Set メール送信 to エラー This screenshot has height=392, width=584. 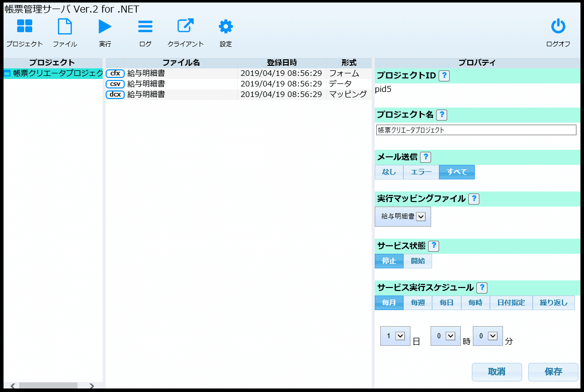click(421, 172)
